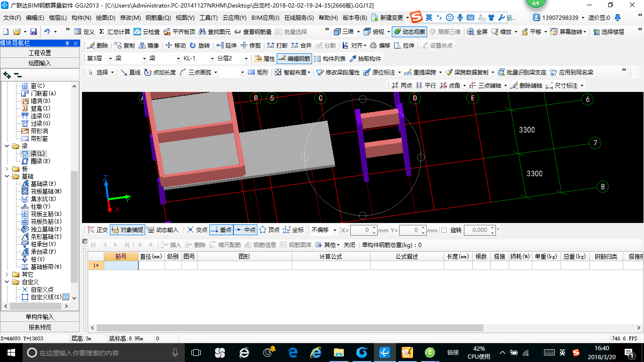Screen dimensions: 644x362
Task: Activate the 延伸 (extend) tool
Action: click(226, 46)
